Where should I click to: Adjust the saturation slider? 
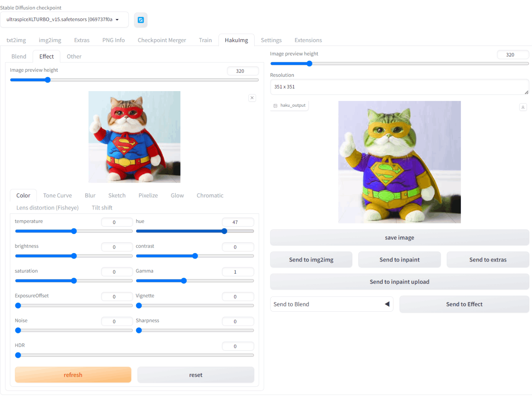point(74,281)
